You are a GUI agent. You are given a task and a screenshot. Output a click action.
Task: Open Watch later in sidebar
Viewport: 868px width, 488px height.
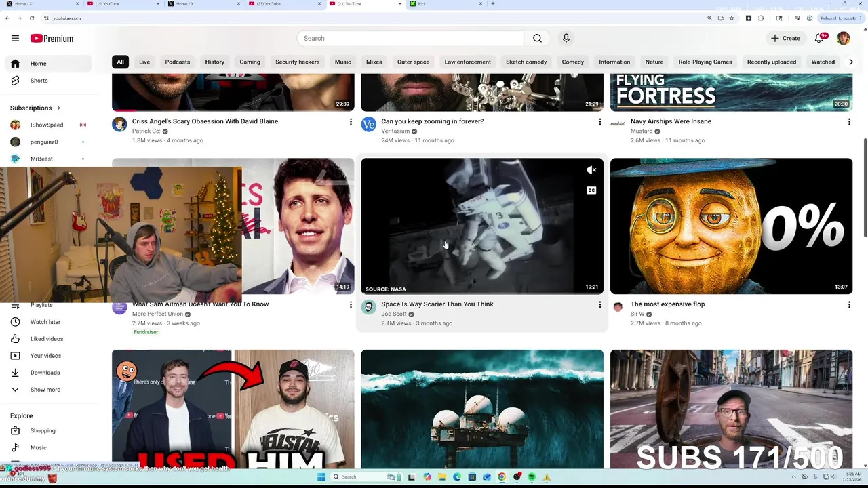(x=47, y=322)
